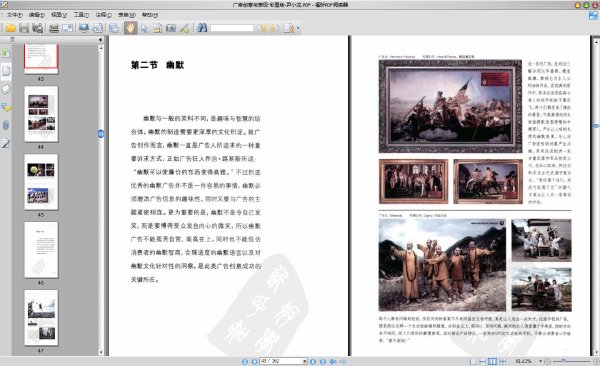Click the thumbnail panel scrollbar down arrow
The width and height of the screenshot is (600, 366).
[x=101, y=353]
